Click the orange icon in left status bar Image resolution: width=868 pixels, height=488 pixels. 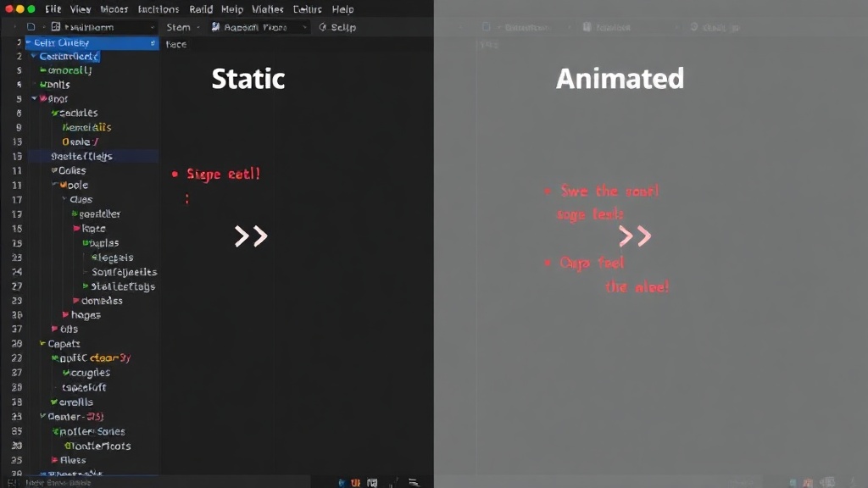point(355,483)
